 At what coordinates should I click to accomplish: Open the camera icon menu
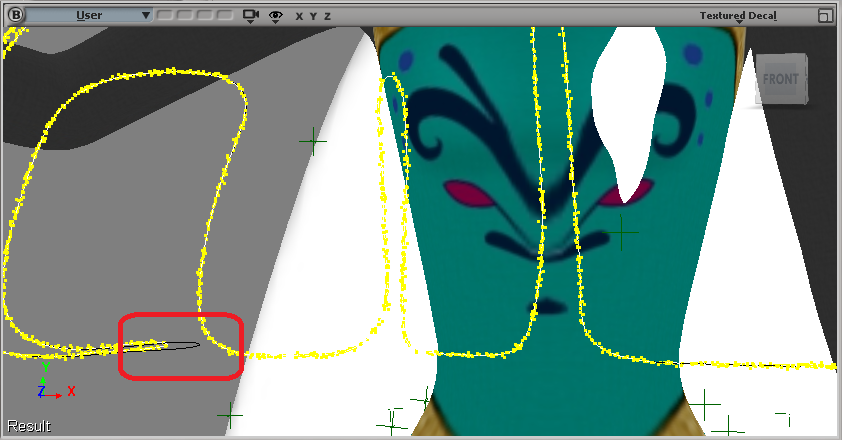tap(251, 16)
